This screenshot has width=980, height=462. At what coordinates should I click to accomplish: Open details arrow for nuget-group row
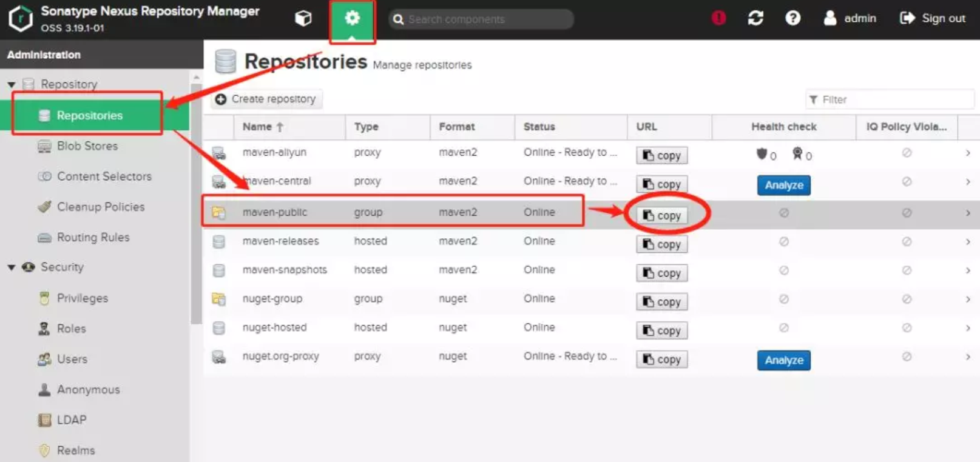tap(968, 299)
